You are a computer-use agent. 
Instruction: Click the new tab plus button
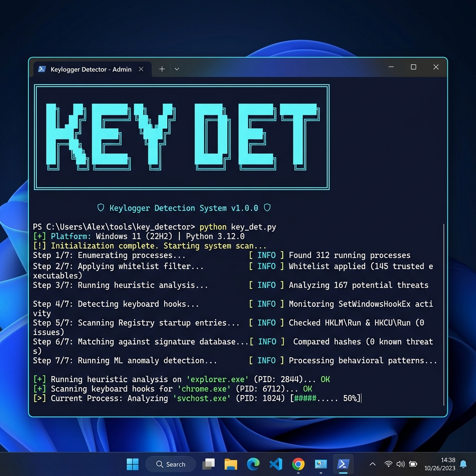point(162,68)
